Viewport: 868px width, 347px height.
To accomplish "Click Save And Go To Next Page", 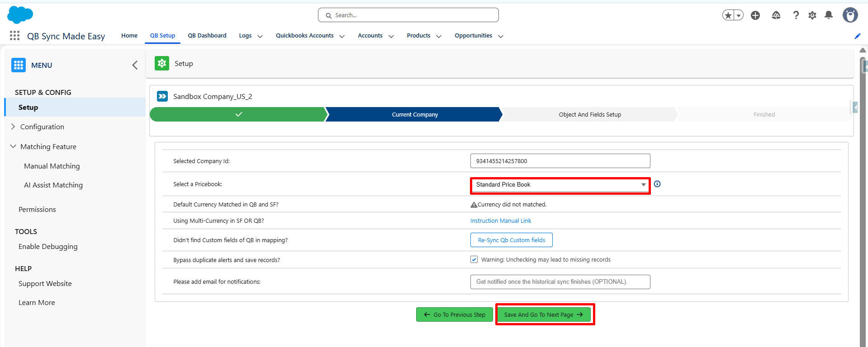I will (544, 314).
